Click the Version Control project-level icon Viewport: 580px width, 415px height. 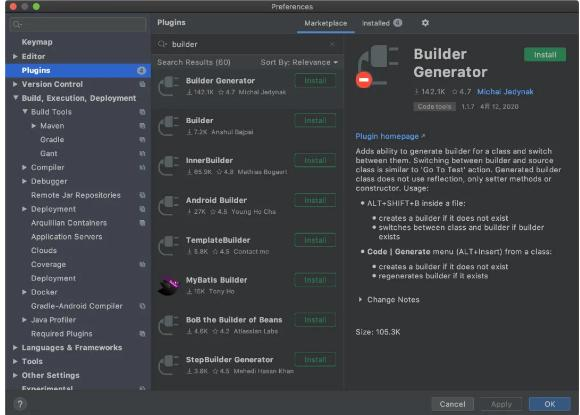pyautogui.click(x=142, y=84)
